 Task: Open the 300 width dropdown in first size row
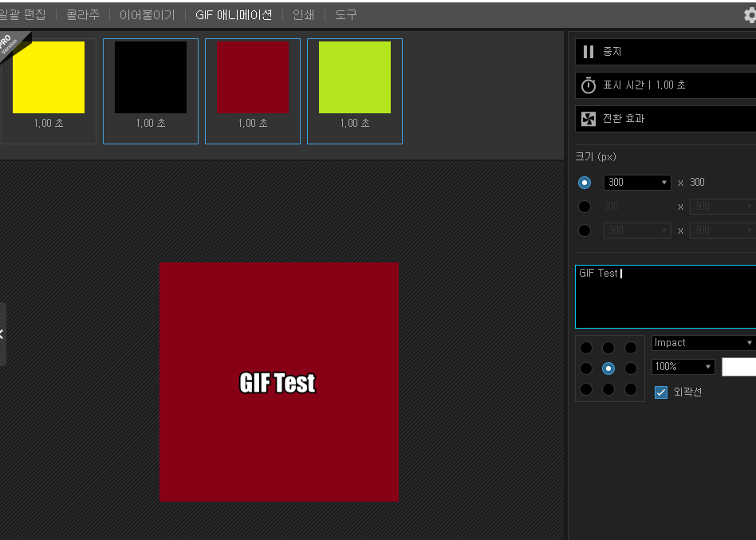(637, 182)
